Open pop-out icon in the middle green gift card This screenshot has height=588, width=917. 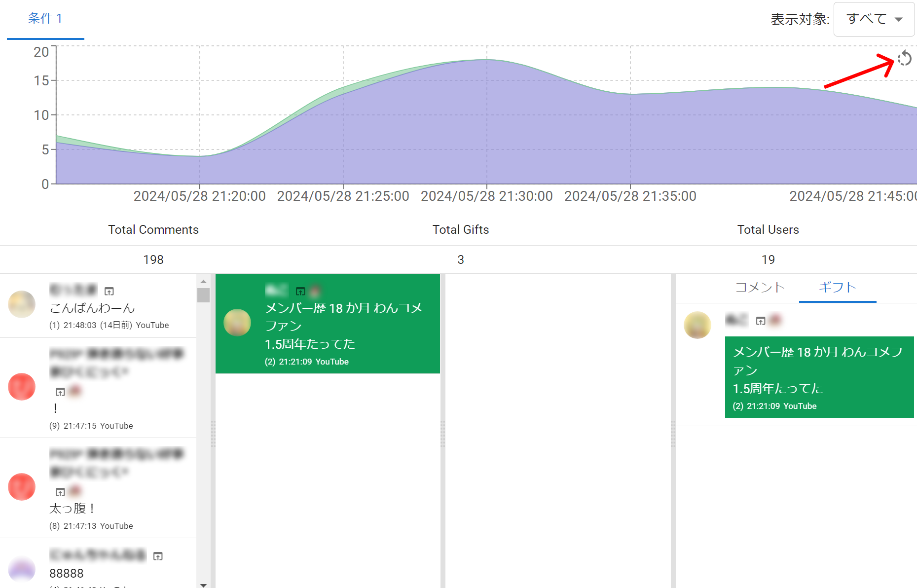coord(300,291)
